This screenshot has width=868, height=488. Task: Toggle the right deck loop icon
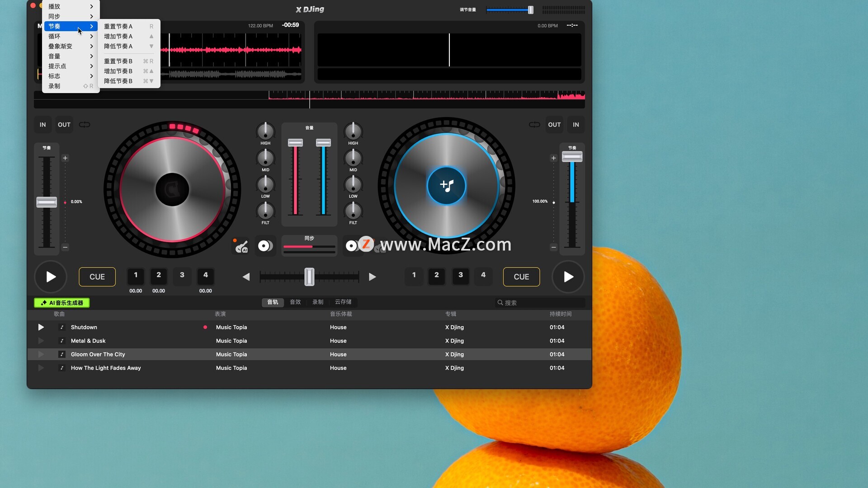(x=534, y=125)
